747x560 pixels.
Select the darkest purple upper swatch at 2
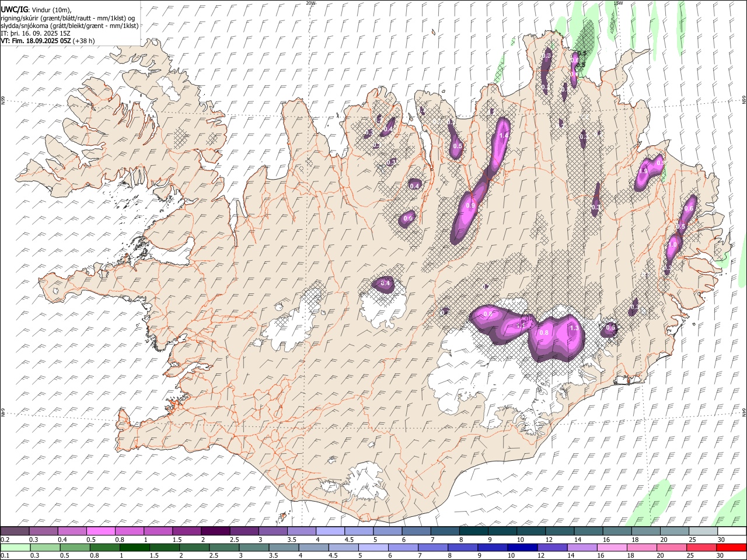pyautogui.click(x=215, y=531)
